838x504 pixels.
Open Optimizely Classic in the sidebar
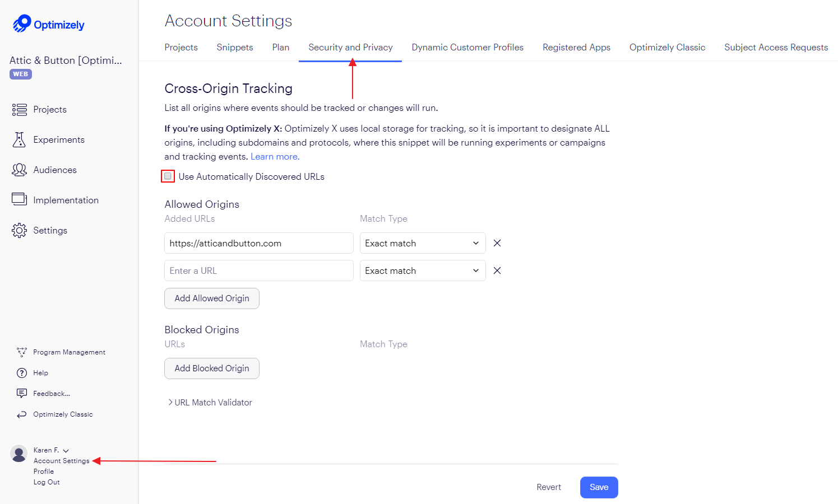63,414
